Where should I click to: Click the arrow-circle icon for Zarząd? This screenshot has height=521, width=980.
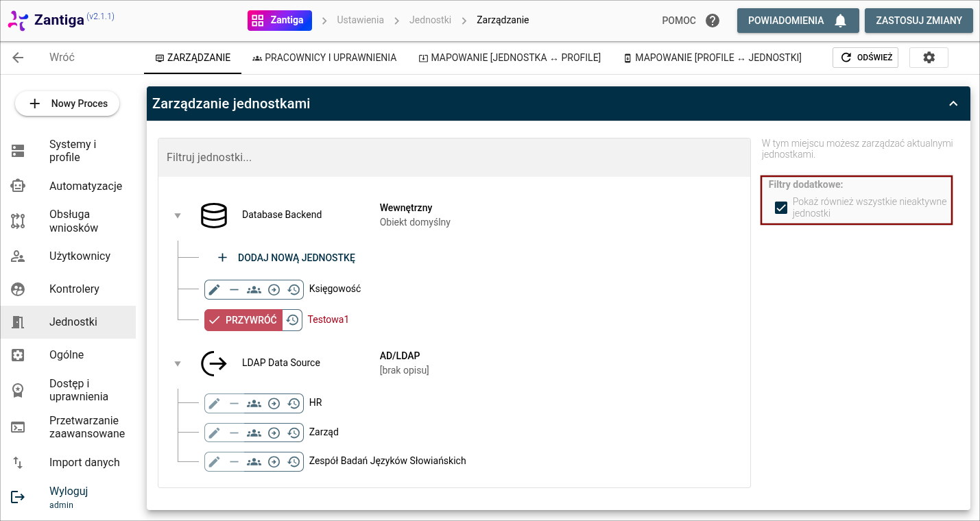[x=274, y=433]
